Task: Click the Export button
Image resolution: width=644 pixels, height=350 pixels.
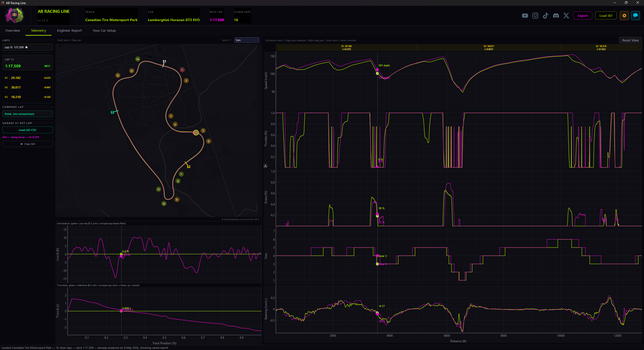Action: [x=583, y=16]
